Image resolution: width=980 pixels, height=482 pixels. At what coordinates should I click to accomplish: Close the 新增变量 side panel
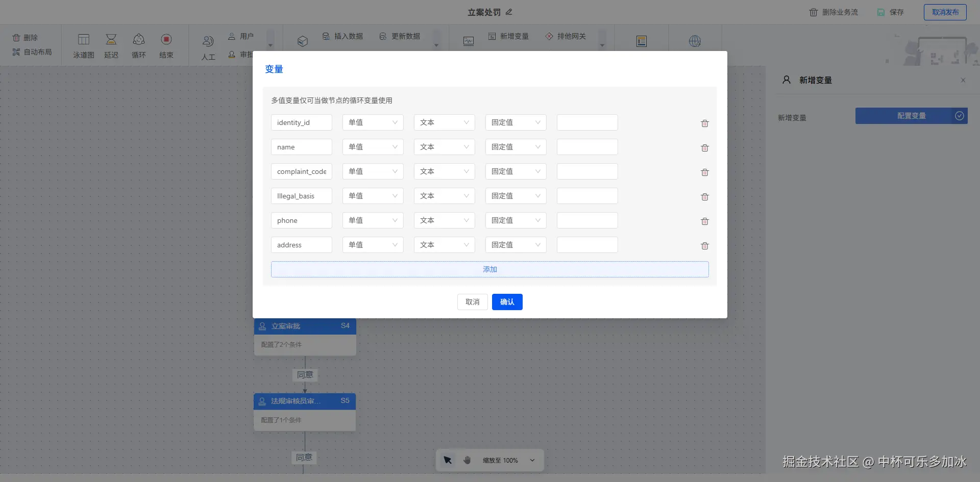coord(963,80)
